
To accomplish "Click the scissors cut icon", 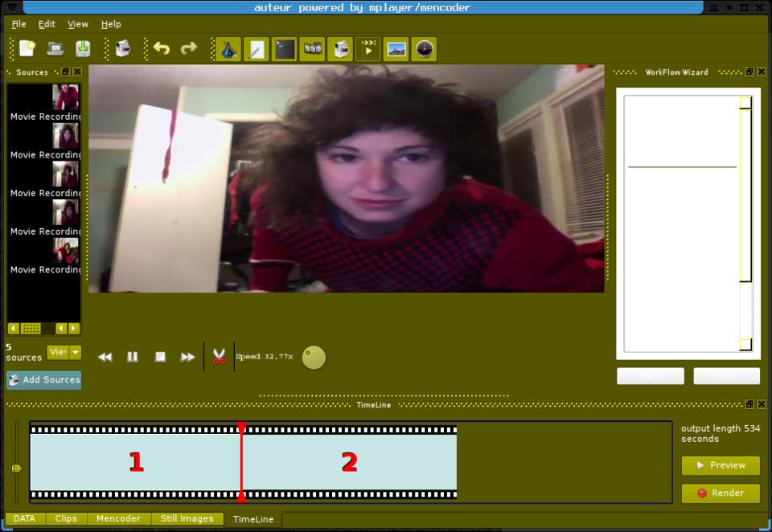I will click(219, 357).
